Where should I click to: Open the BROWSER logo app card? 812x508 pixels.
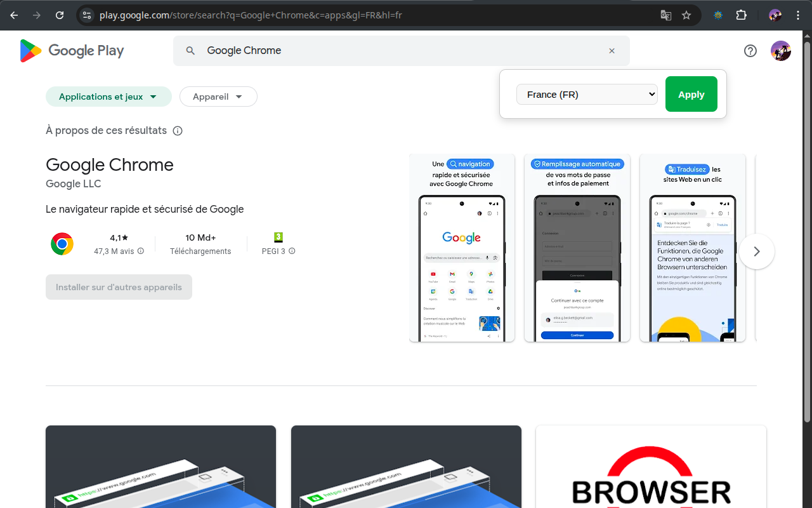pyautogui.click(x=651, y=467)
